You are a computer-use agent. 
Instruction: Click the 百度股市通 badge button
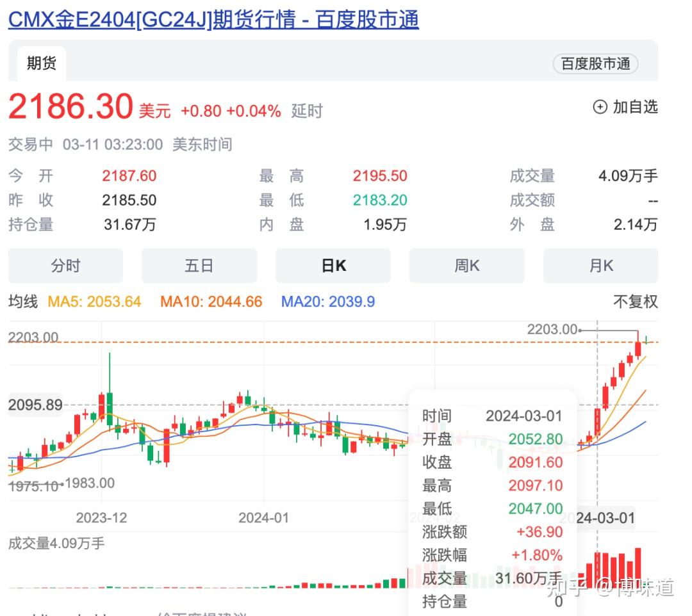(595, 64)
